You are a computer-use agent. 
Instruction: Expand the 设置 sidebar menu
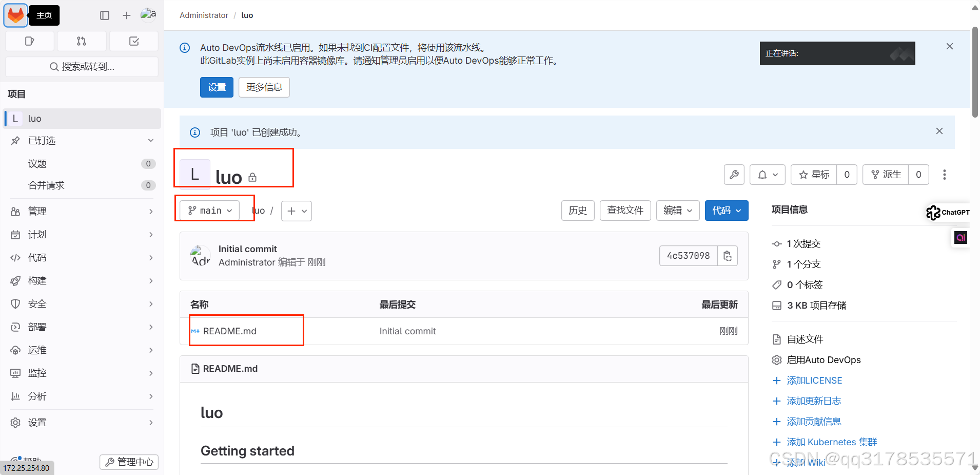coord(82,423)
